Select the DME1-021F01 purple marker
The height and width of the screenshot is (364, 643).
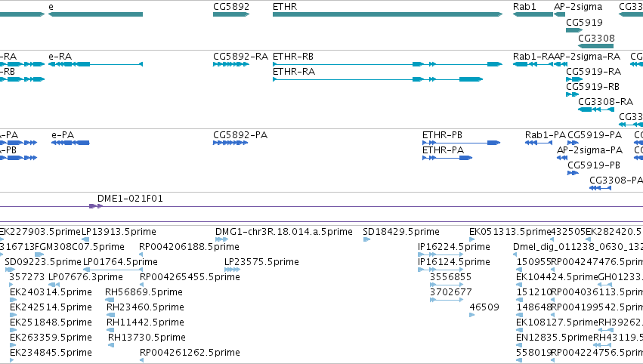[96, 206]
